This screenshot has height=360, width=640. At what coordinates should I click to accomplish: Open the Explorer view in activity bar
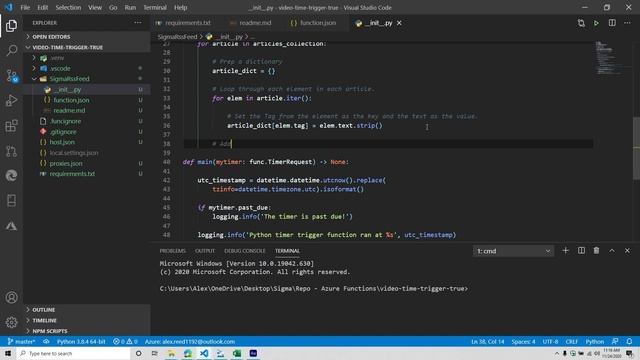pyautogui.click(x=11, y=26)
